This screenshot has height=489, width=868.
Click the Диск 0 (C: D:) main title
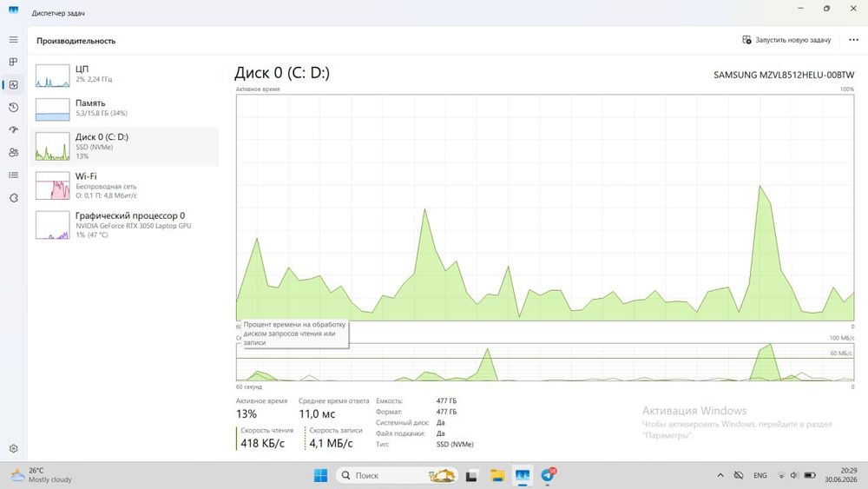[x=282, y=73]
